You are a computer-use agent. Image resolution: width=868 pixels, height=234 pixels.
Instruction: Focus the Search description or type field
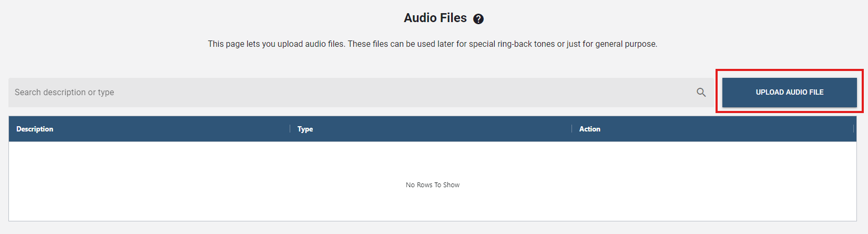347,93
